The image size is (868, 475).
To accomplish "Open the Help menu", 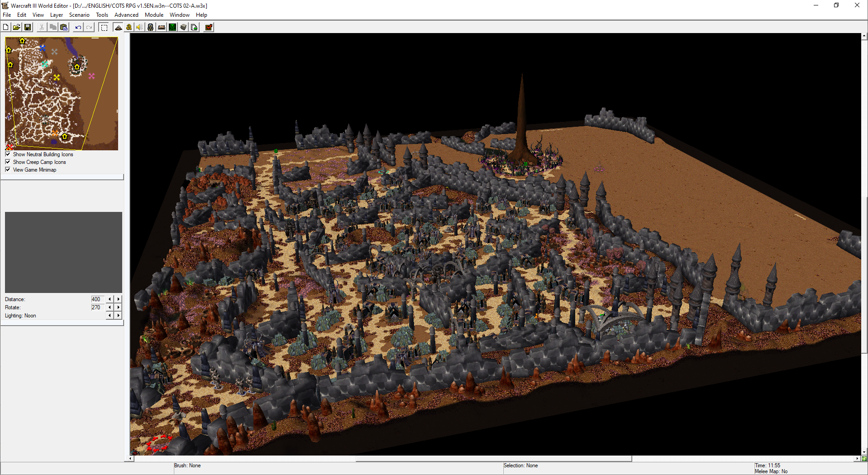I will pos(201,15).
